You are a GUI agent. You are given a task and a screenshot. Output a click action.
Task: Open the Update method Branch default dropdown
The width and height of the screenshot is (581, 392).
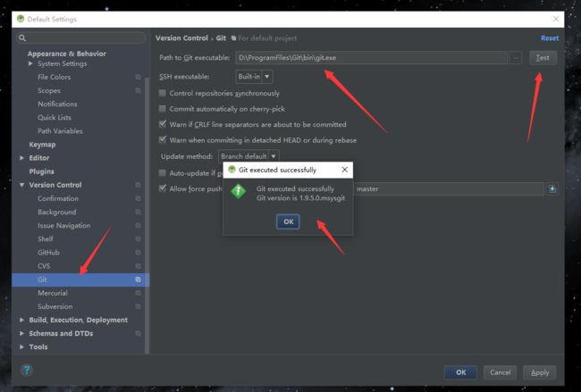pyautogui.click(x=248, y=156)
